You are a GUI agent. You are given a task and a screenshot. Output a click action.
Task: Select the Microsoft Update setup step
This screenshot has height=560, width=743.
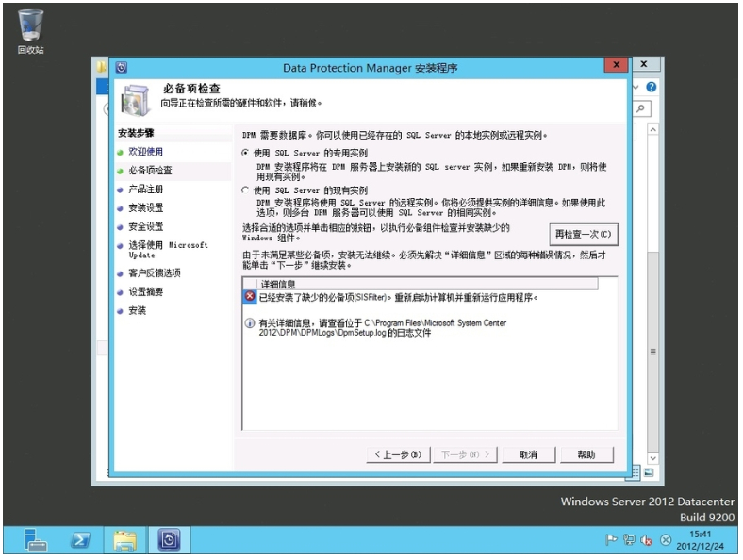(x=168, y=250)
